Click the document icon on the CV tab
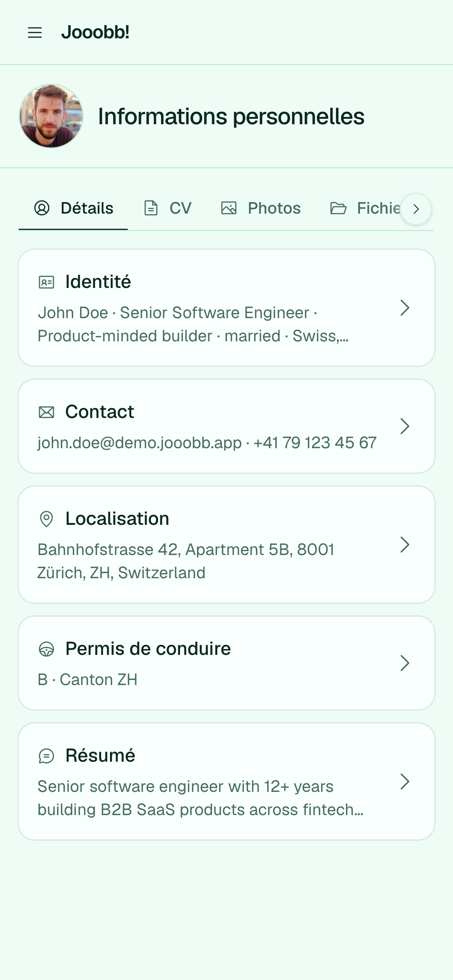Viewport: 453px width, 980px height. 151,208
